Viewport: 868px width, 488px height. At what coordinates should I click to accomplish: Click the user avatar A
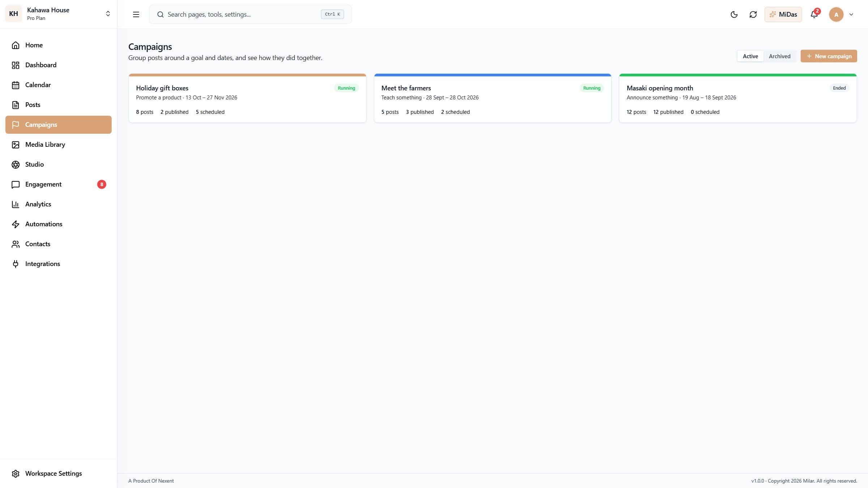point(836,14)
